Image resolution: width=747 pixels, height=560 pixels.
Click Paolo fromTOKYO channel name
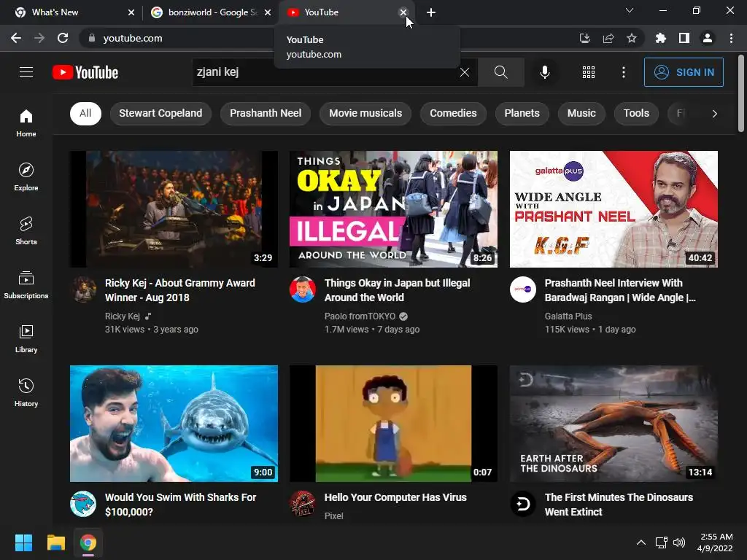[x=360, y=316]
